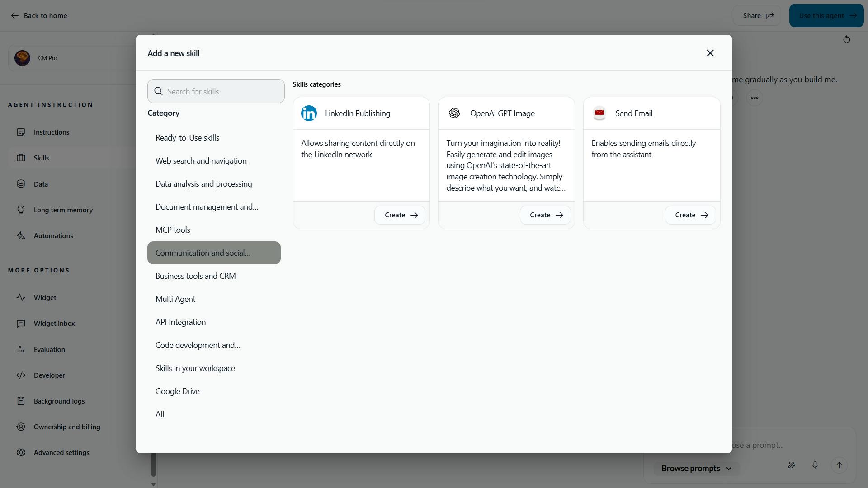Click the LinkedIn Publishing logo icon

pos(309,113)
